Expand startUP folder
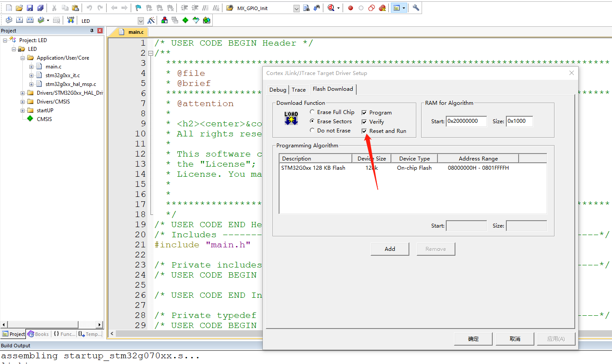 tap(23, 111)
